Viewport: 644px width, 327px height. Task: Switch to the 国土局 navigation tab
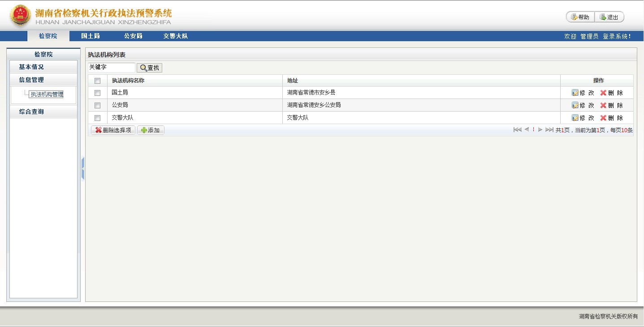tap(90, 36)
